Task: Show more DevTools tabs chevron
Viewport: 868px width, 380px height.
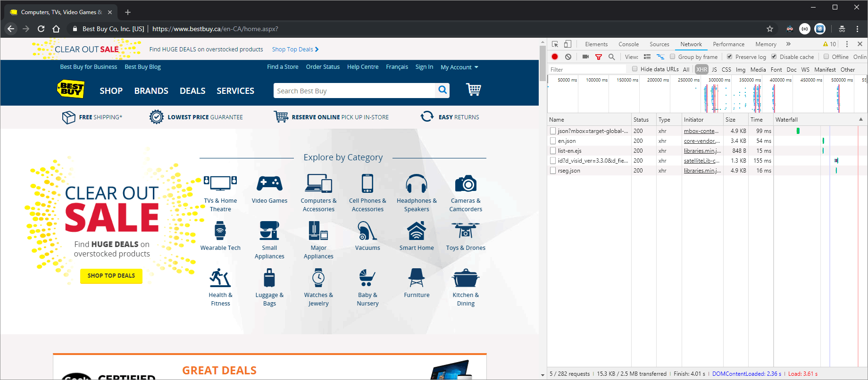Action: tap(788, 44)
